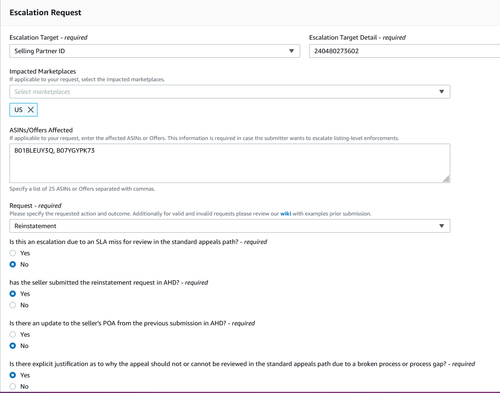
Task: Click the Select marketplaces placeholder text
Action: [x=42, y=92]
